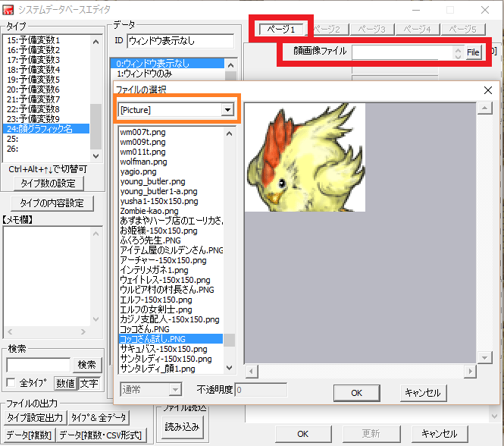Toggle the 数値 search mode button
Screen dimensions: 504x446
[66, 383]
